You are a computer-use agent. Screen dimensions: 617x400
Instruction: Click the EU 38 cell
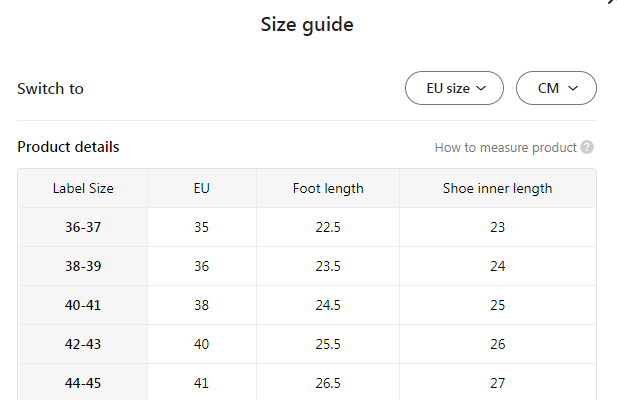[202, 305]
